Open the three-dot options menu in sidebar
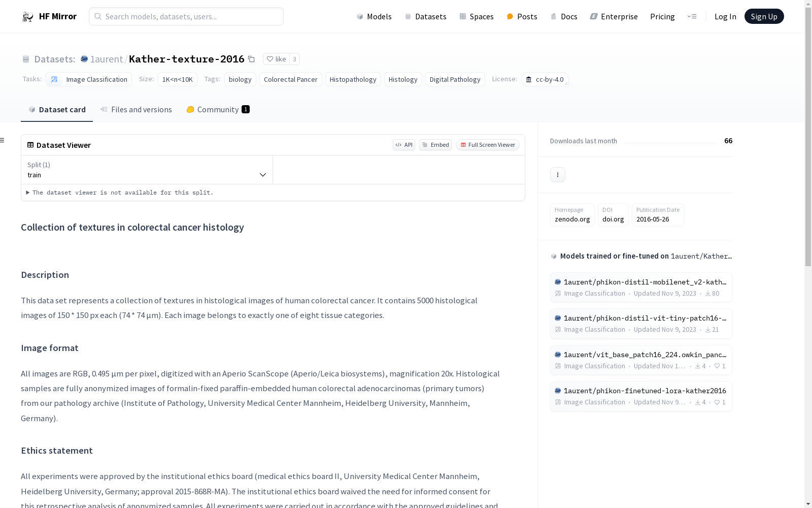Image resolution: width=812 pixels, height=508 pixels. click(558, 175)
